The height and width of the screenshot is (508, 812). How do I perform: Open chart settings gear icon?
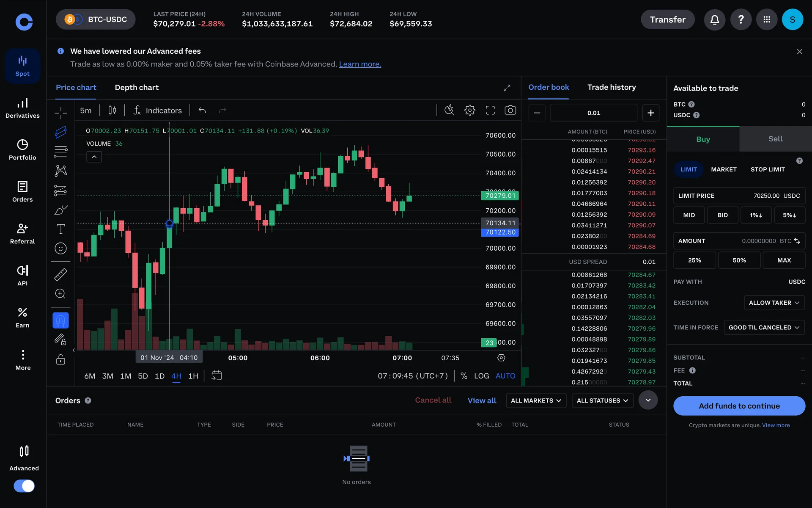click(x=469, y=110)
